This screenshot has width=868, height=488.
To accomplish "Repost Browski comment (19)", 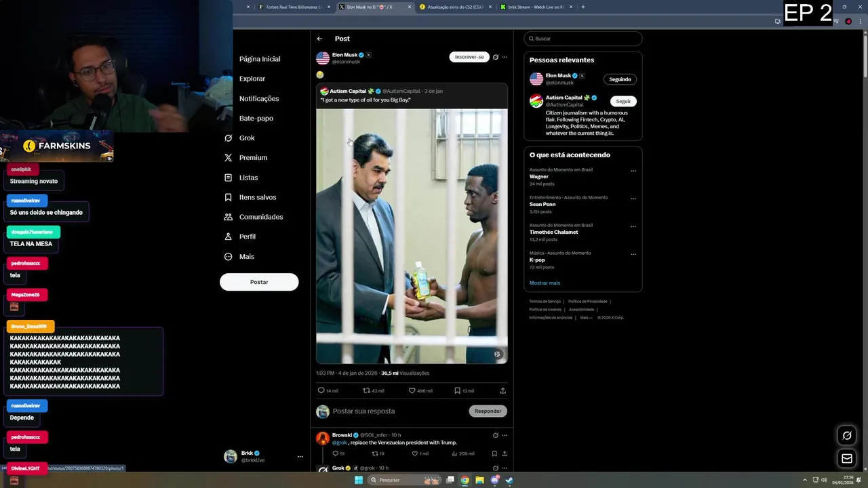I will (378, 453).
